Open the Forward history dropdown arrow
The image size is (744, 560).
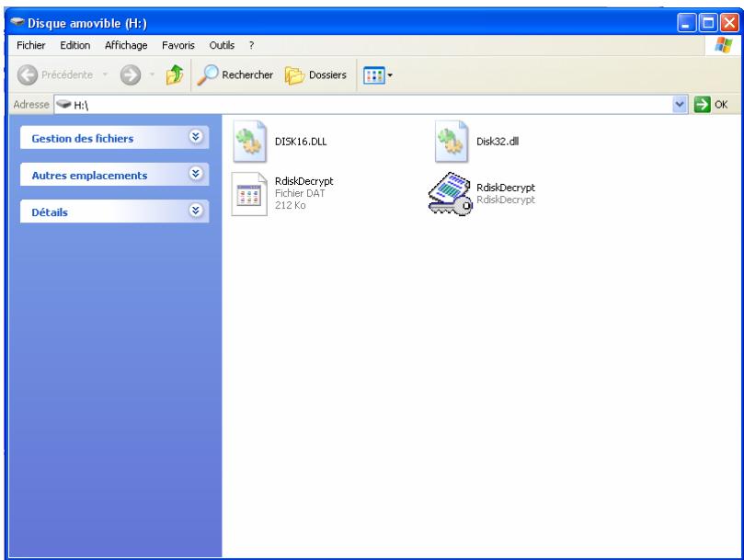(x=152, y=74)
